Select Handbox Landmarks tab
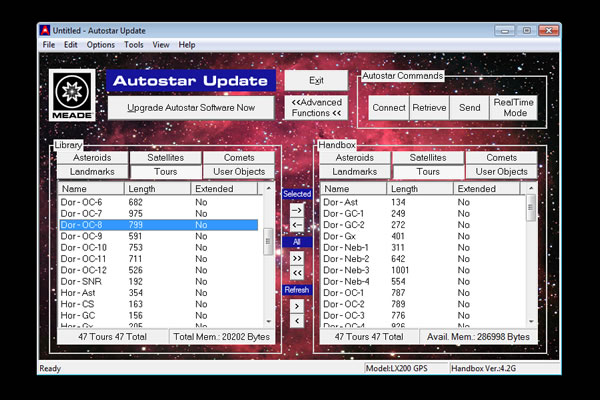This screenshot has width=600, height=400. (355, 172)
